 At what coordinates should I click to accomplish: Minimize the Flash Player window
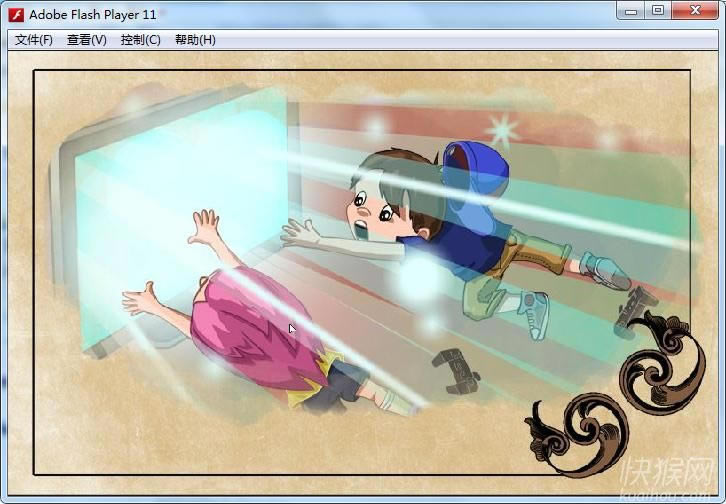click(629, 11)
